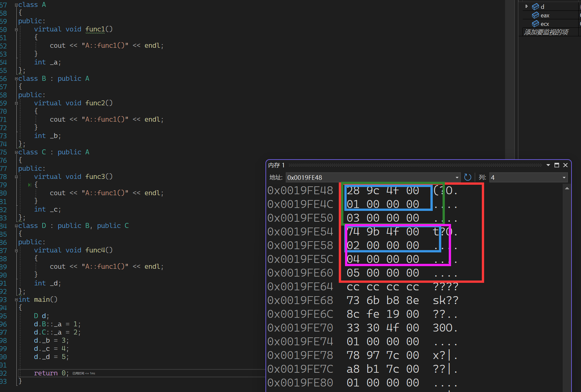The height and width of the screenshot is (392, 581).
Task: Click the line 'd.B::_a = 1;'
Action: 57,324
